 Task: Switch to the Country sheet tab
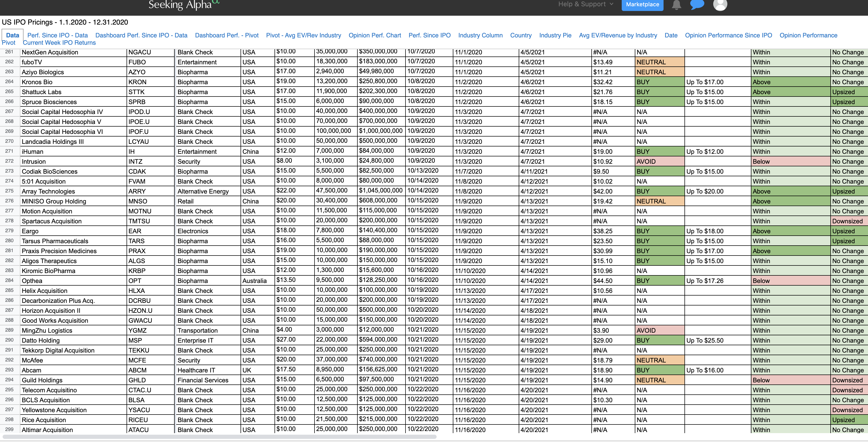[x=521, y=35]
